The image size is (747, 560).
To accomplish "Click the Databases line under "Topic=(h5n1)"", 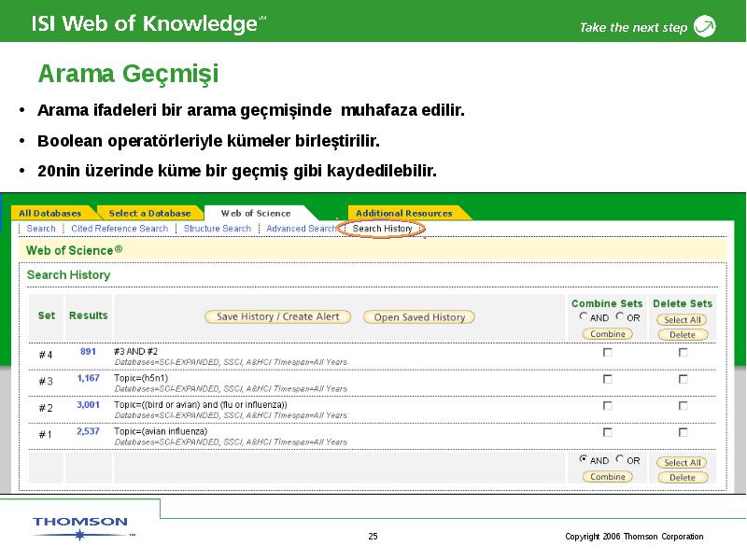I will coord(231,388).
